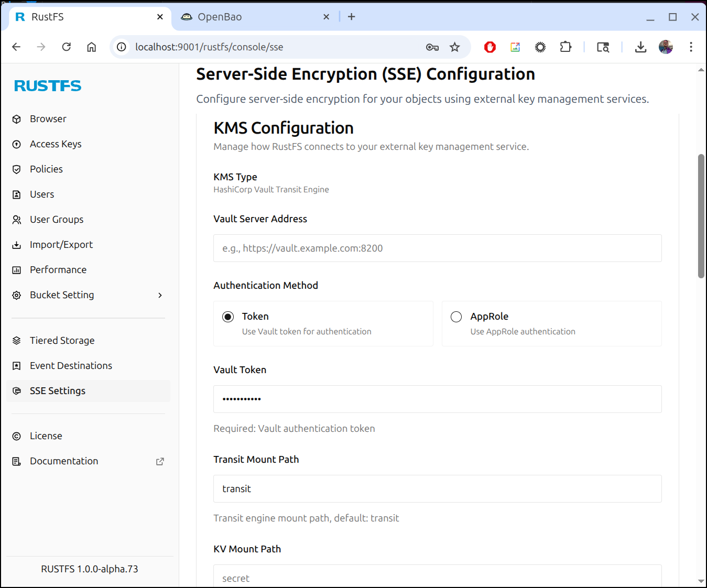Open the browser extensions puzzle icon

[565, 47]
